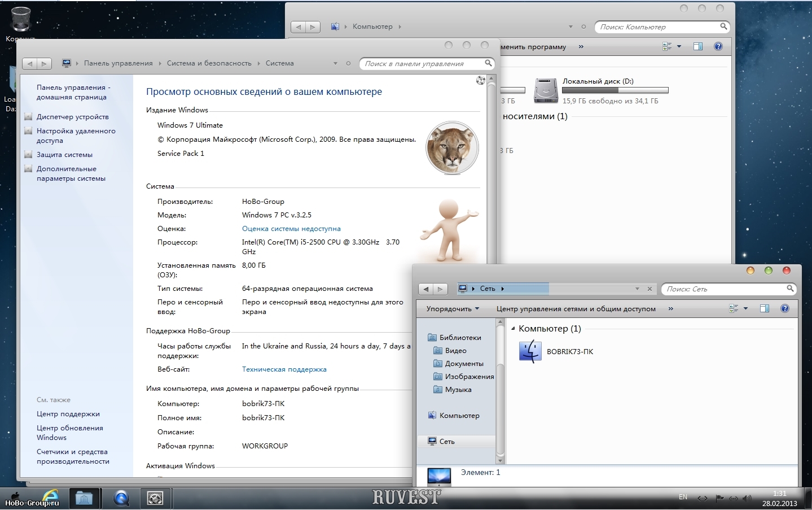Open Центр поддержки link

(68, 414)
